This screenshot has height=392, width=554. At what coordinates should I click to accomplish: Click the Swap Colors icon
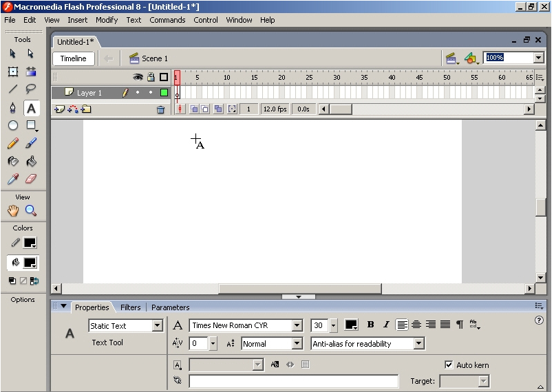point(34,281)
